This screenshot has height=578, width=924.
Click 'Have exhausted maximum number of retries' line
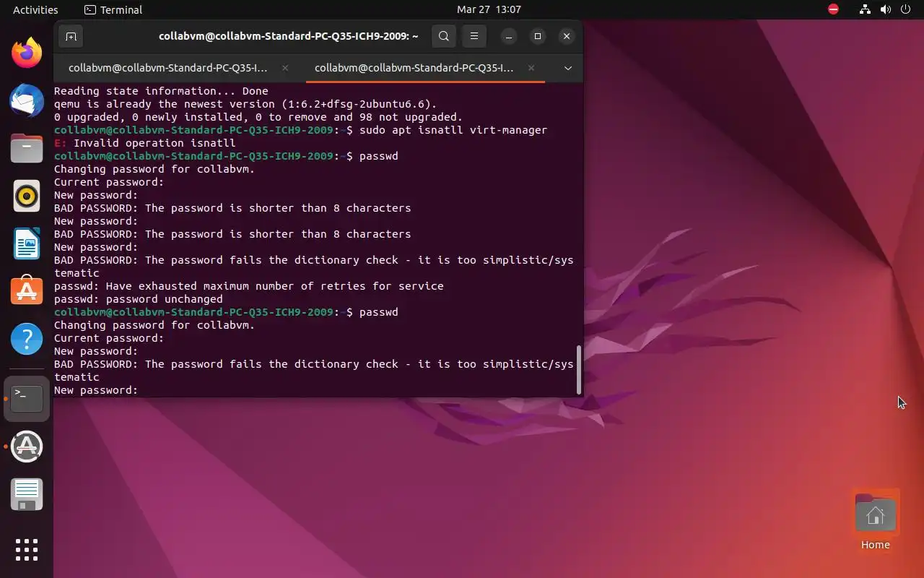click(249, 286)
